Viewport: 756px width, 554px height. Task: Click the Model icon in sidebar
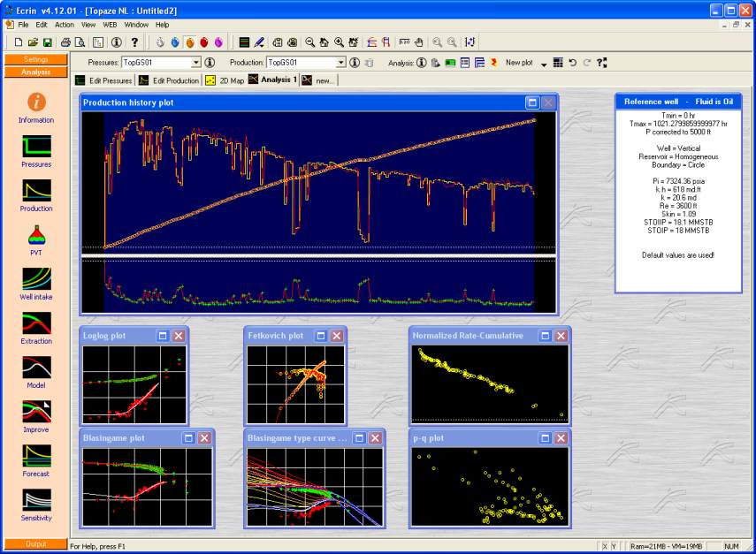pos(36,368)
